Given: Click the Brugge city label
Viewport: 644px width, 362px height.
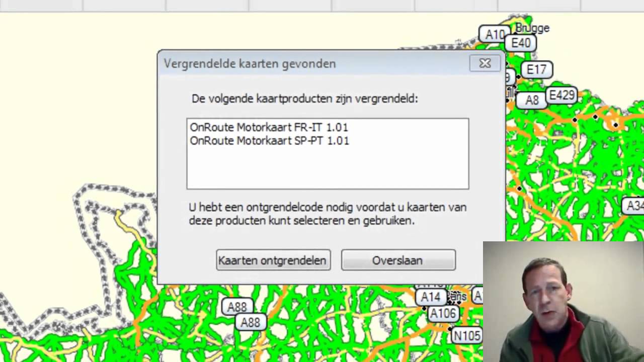Looking at the screenshot, I should coord(532,28).
